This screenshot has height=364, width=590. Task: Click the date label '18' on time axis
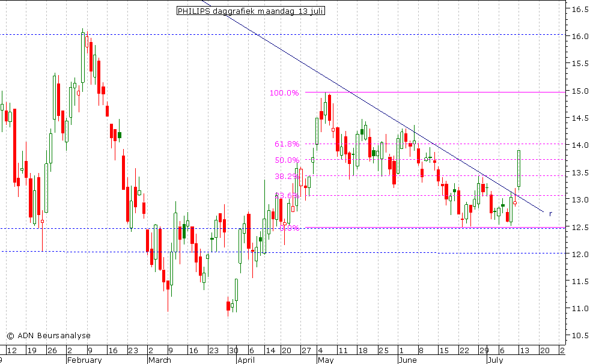pyautogui.click(x=363, y=351)
